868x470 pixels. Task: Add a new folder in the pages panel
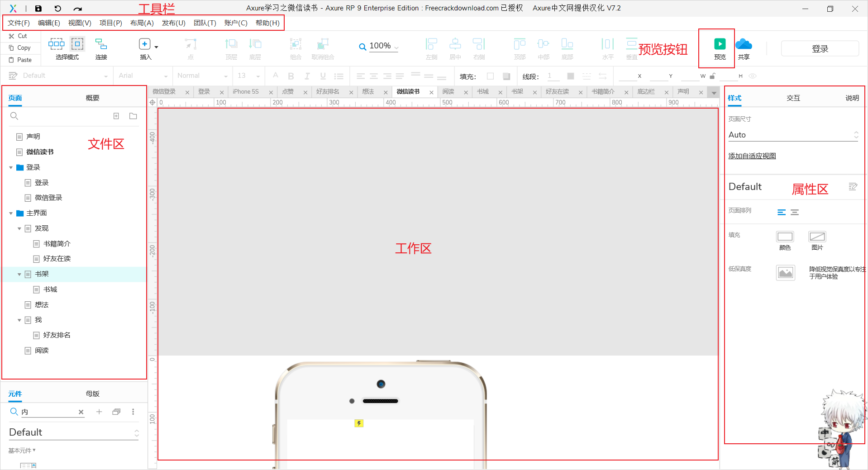click(133, 116)
